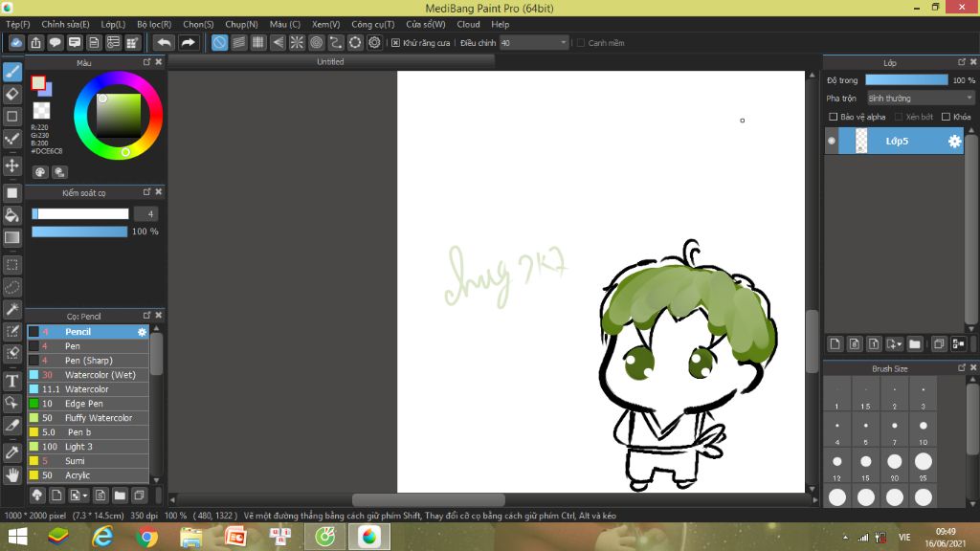Open snap settings gear
The image size is (980, 551).
pos(374,42)
